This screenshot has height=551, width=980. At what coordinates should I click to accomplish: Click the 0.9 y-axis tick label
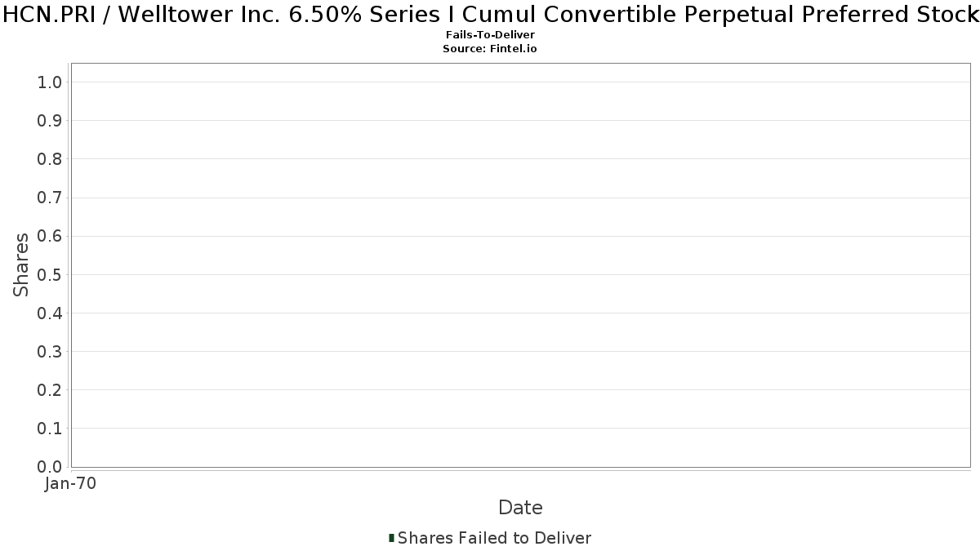coord(50,120)
